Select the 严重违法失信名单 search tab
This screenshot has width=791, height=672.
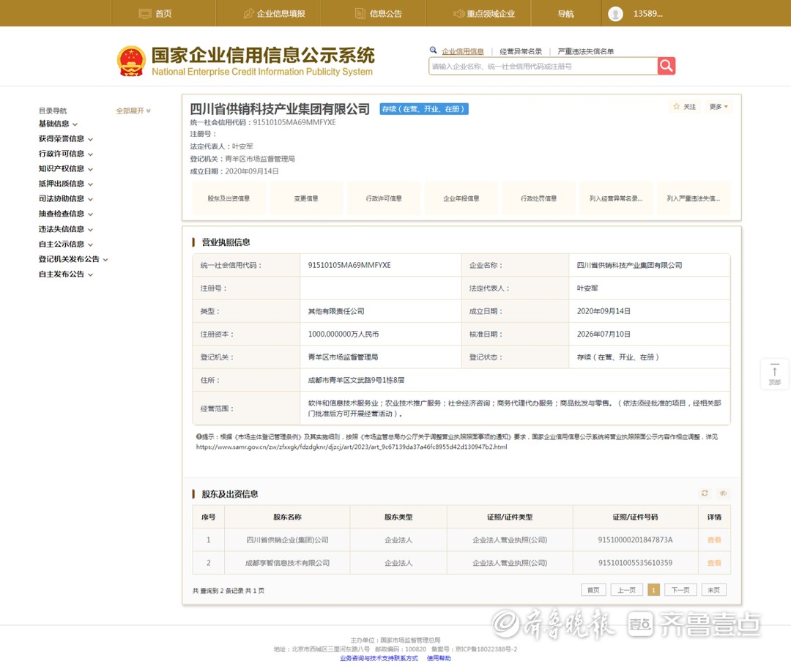point(586,51)
